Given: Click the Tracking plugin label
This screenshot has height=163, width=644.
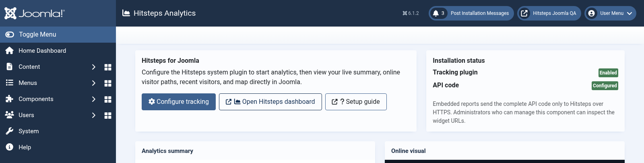Looking at the screenshot, I should pyautogui.click(x=455, y=72).
